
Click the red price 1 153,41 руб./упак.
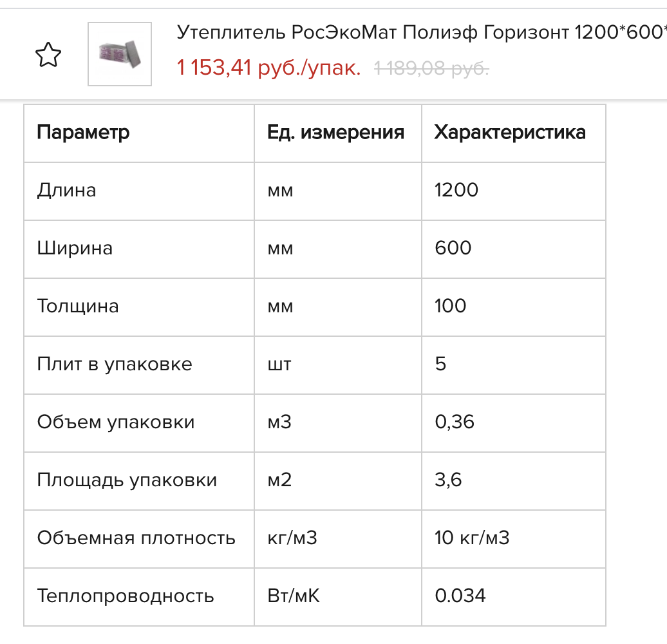click(268, 67)
